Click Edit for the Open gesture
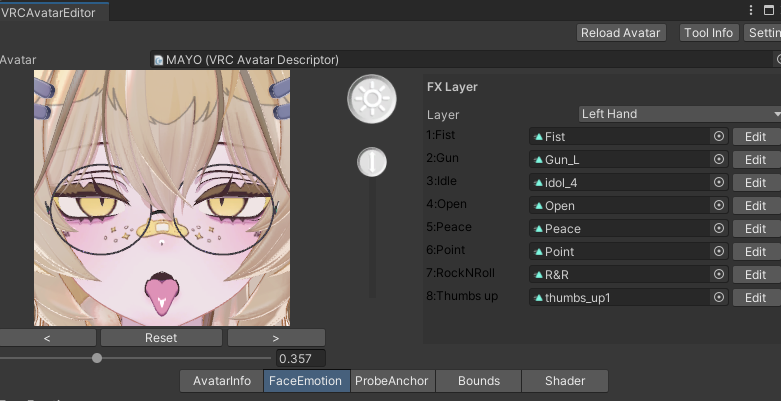The image size is (781, 401). pos(755,205)
